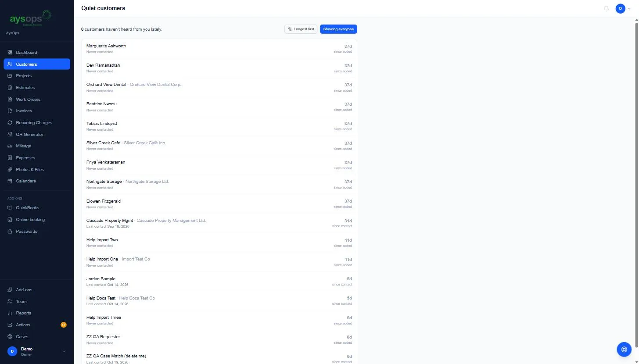Navigate to Cases in the sidebar

pos(37,337)
